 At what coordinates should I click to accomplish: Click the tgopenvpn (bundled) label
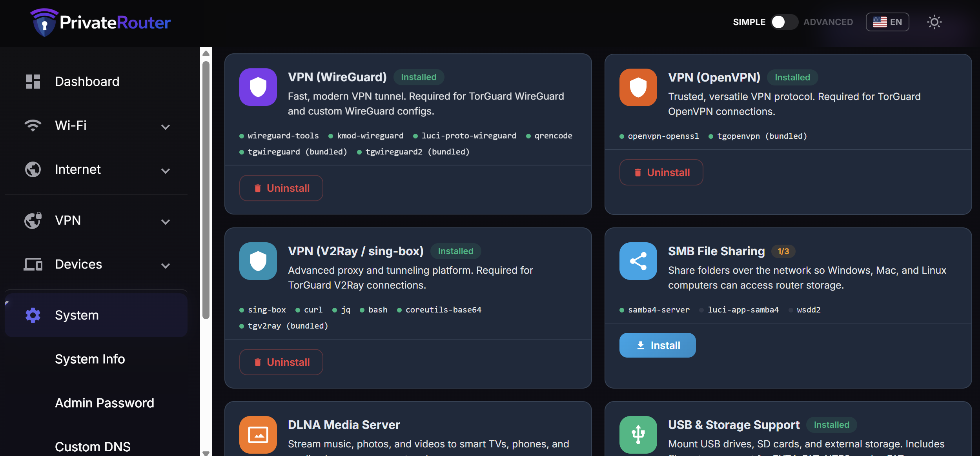[762, 136]
